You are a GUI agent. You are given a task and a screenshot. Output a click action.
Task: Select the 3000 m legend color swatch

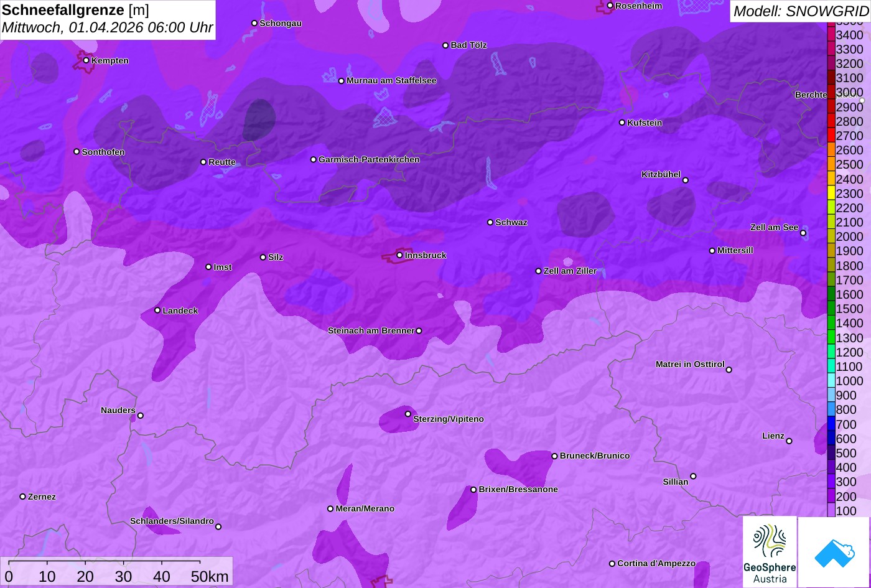point(831,92)
